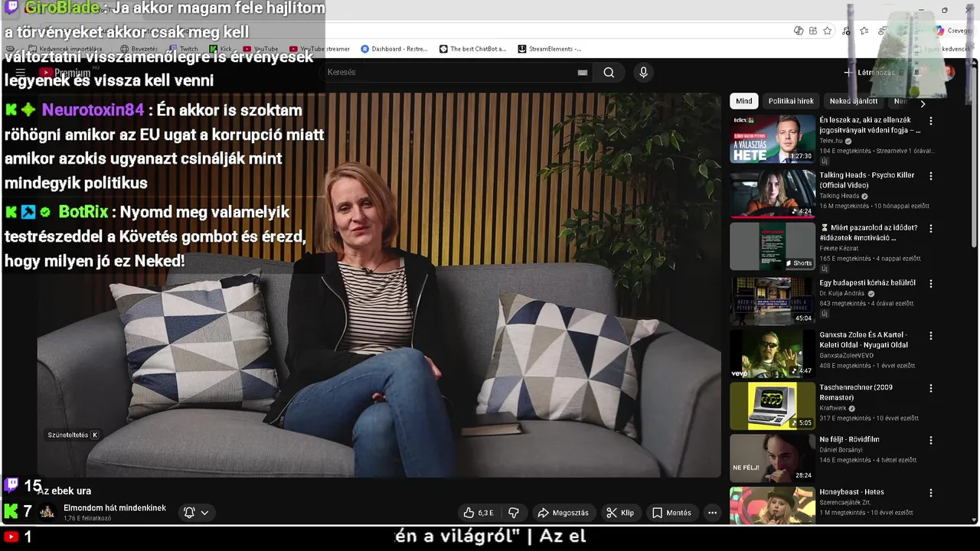The width and height of the screenshot is (980, 551).
Task: Play Taschenrechner Kraftwerk thumbnail
Action: pos(773,406)
